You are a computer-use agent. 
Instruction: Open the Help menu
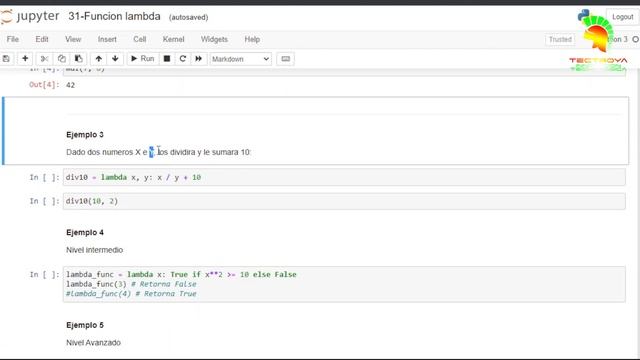(252, 39)
